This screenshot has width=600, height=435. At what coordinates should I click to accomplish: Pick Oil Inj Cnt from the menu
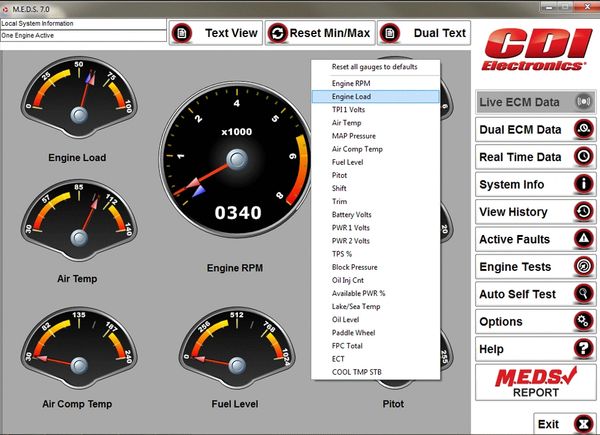376,280
